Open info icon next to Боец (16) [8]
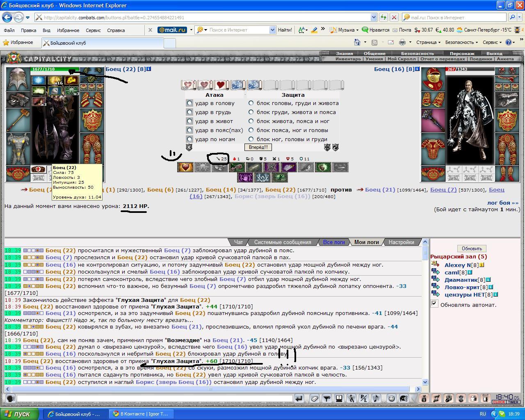Viewport: 525px width, 420px height. point(417,69)
